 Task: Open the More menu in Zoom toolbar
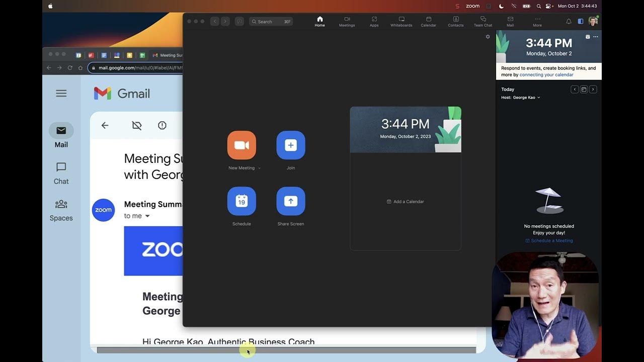click(537, 22)
